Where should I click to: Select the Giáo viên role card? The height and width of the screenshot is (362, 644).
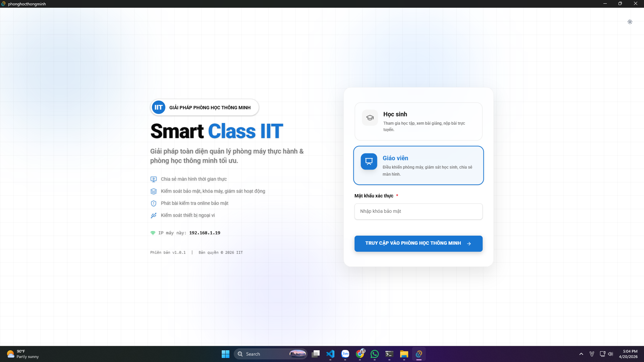point(418,165)
